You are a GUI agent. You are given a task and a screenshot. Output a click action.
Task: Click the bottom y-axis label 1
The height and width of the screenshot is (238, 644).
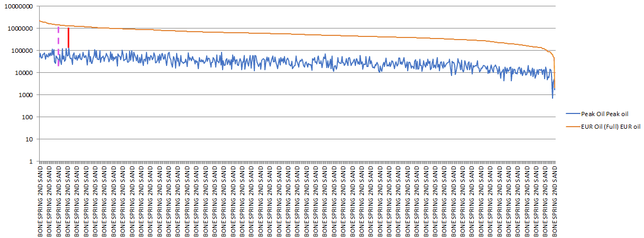click(x=31, y=161)
